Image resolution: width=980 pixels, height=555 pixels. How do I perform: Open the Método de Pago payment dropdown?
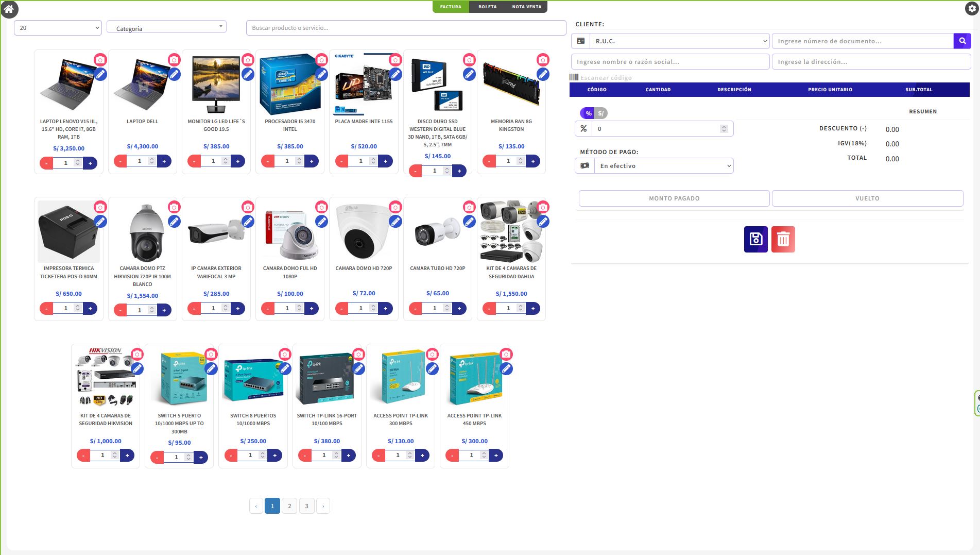pyautogui.click(x=664, y=165)
